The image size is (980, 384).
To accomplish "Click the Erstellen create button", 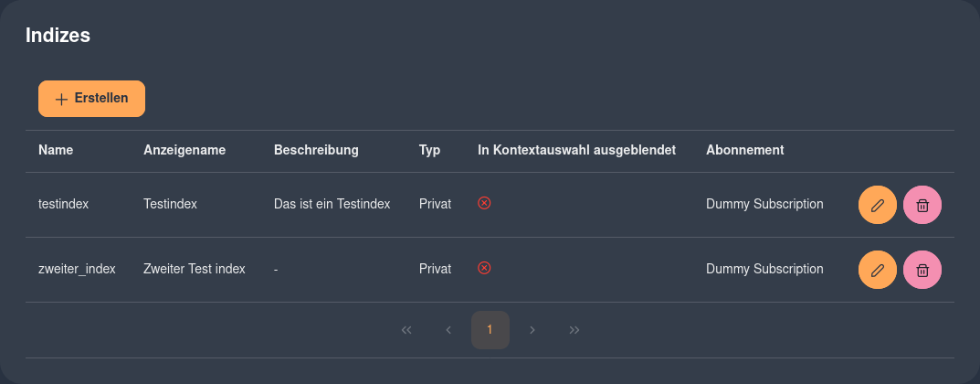I will point(92,99).
